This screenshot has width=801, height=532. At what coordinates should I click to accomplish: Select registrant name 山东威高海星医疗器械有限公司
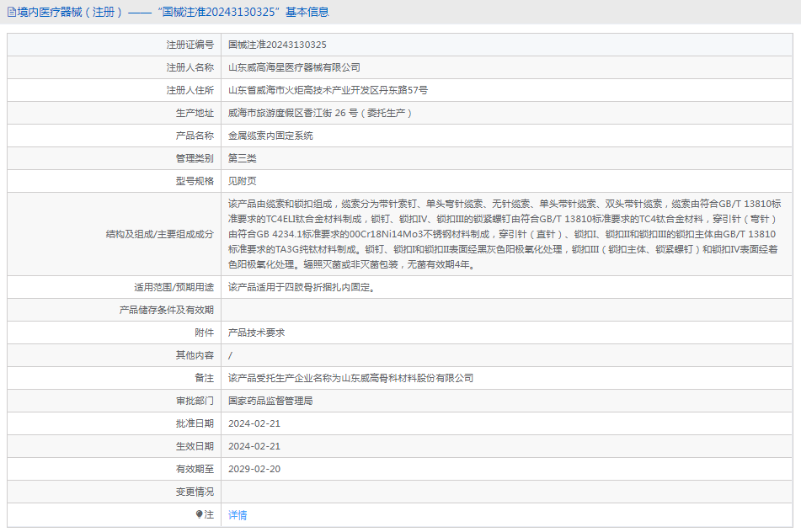294,67
